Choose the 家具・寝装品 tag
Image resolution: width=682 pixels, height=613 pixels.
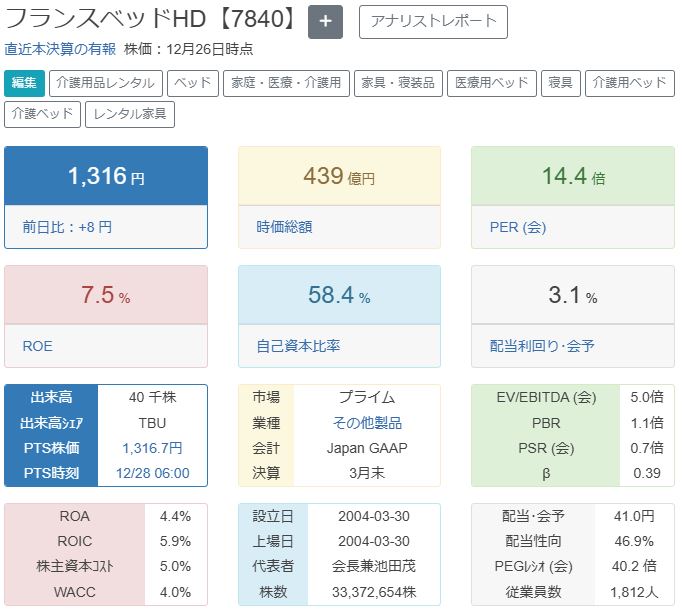coord(399,83)
